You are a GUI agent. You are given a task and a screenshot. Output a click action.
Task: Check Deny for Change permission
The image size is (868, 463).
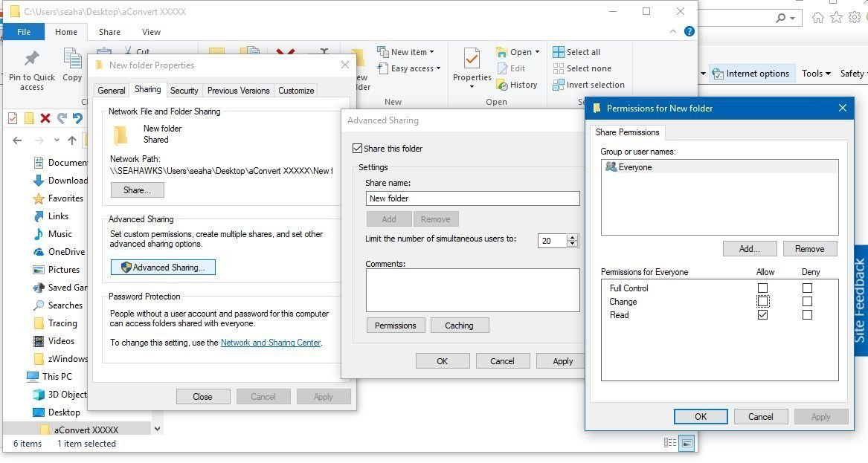[x=807, y=302]
